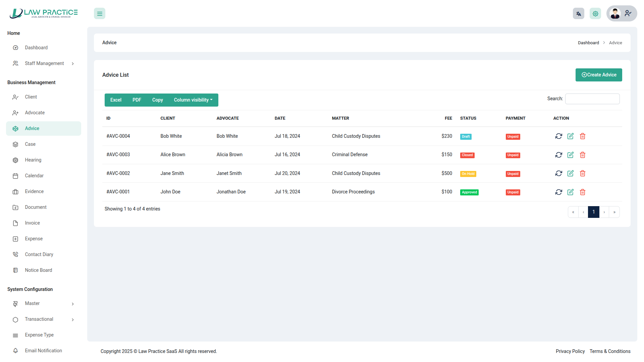Toggle the sidebar with the hamburger icon
This screenshot has height=362, width=644.
point(100,14)
